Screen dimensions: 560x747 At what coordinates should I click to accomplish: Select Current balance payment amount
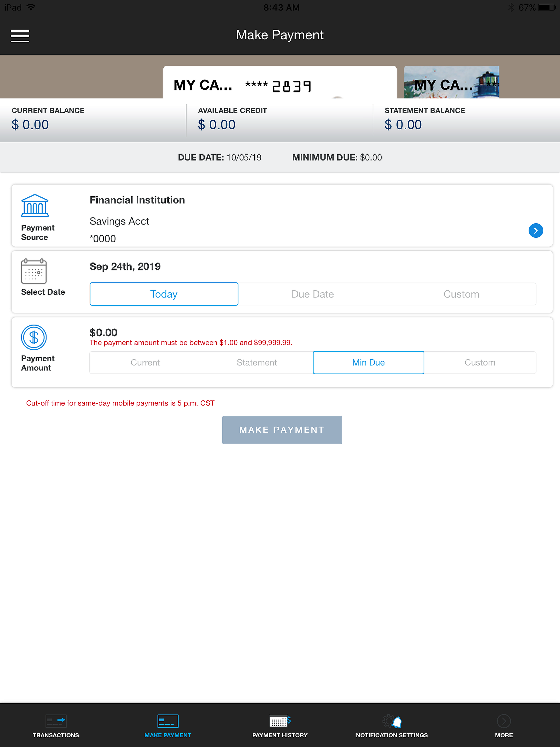point(145,362)
